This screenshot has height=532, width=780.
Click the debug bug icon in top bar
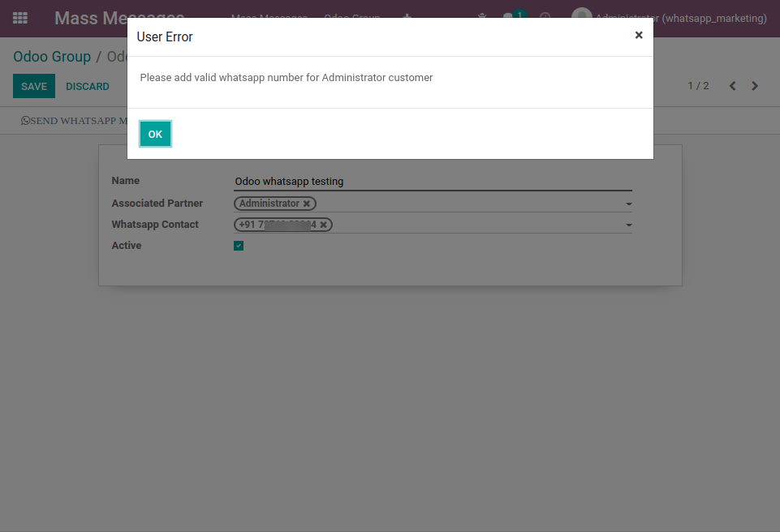pyautogui.click(x=481, y=18)
